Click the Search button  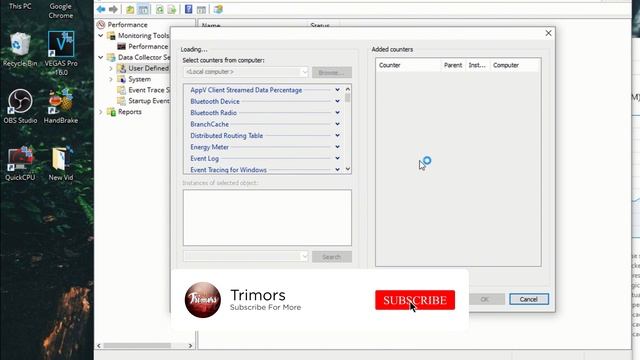(x=332, y=257)
